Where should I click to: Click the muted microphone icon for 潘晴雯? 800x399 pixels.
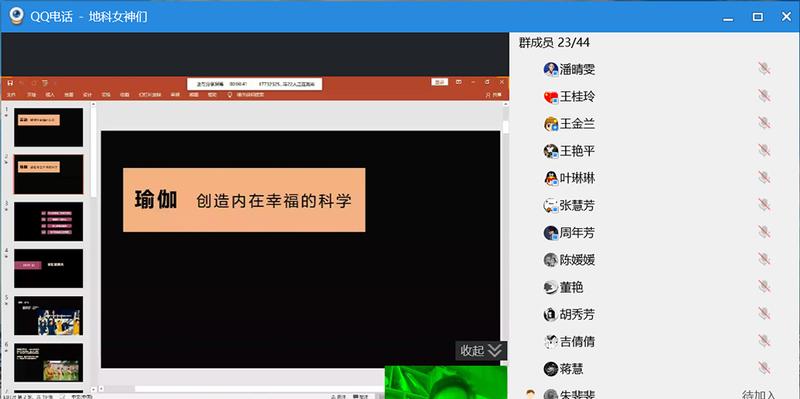(764, 69)
